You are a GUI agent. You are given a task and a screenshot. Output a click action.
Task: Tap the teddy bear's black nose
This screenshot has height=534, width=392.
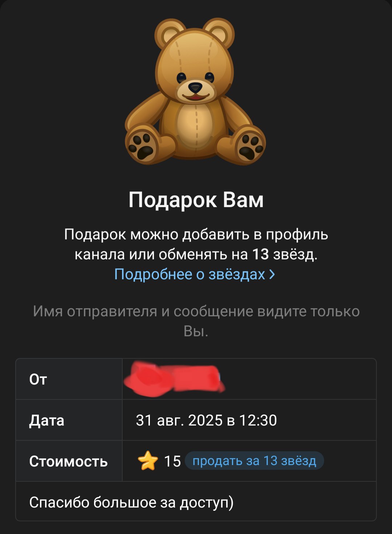(x=196, y=87)
